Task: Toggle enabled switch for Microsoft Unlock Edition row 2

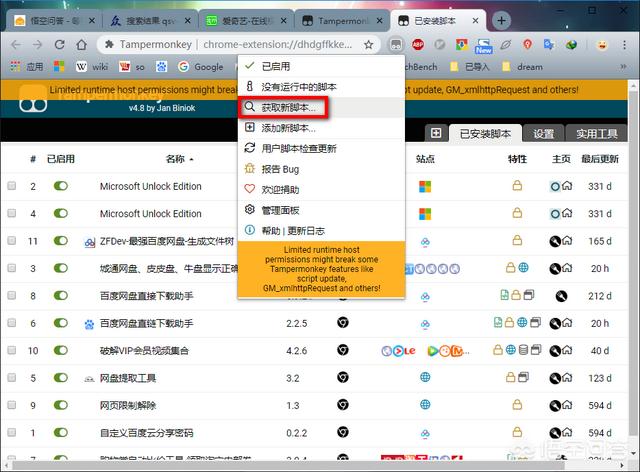Action: 61,186
